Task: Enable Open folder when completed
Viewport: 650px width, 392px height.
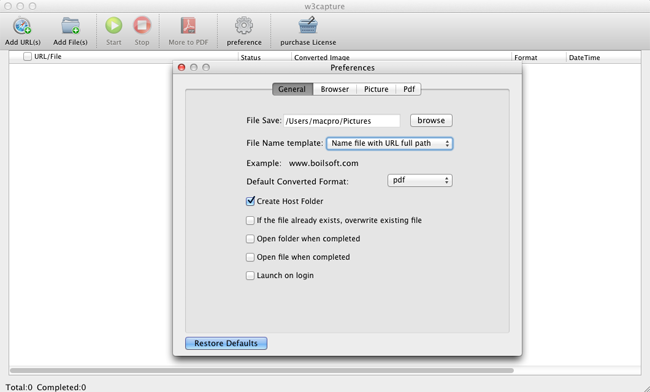Action: [250, 239]
